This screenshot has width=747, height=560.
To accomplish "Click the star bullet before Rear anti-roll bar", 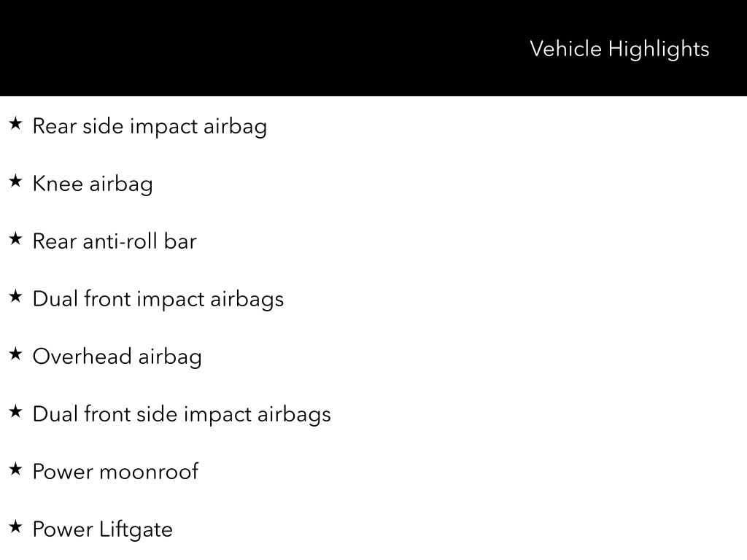I will pyautogui.click(x=15, y=240).
